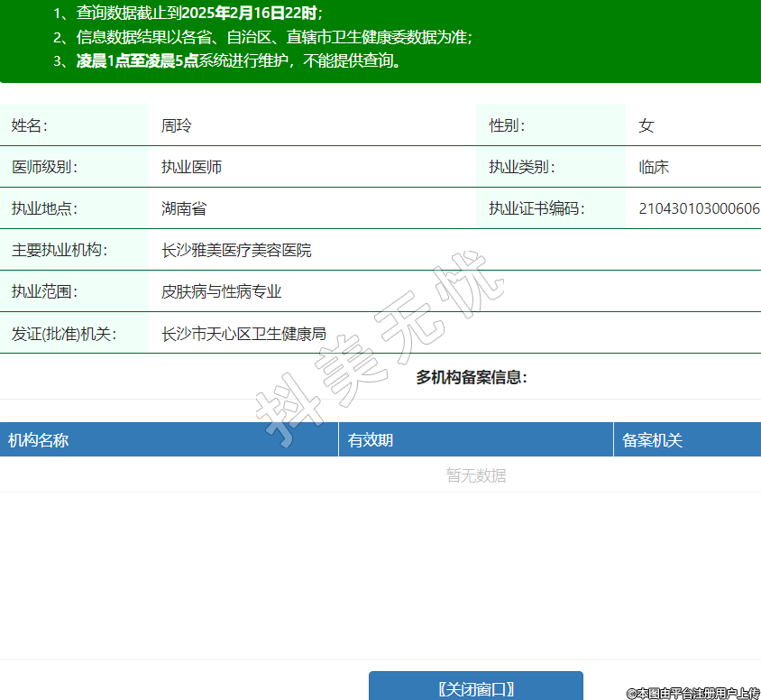Click the 长沙雅美医疗美容医院 institution name

click(x=236, y=250)
